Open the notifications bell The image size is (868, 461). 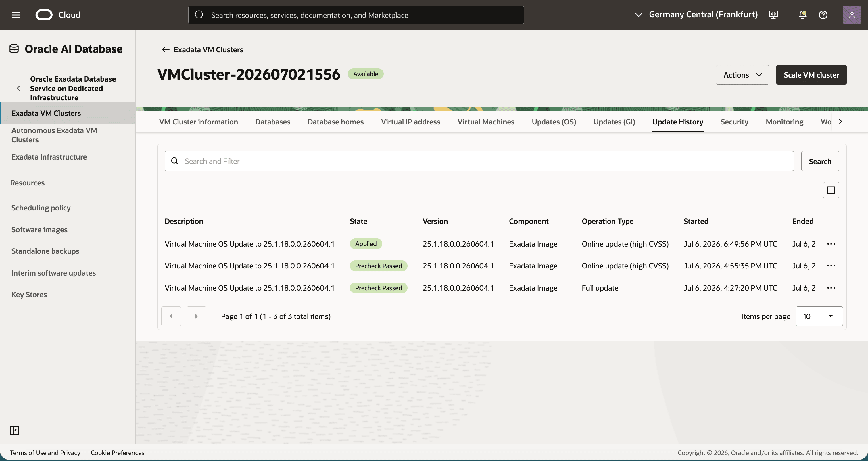click(x=803, y=15)
